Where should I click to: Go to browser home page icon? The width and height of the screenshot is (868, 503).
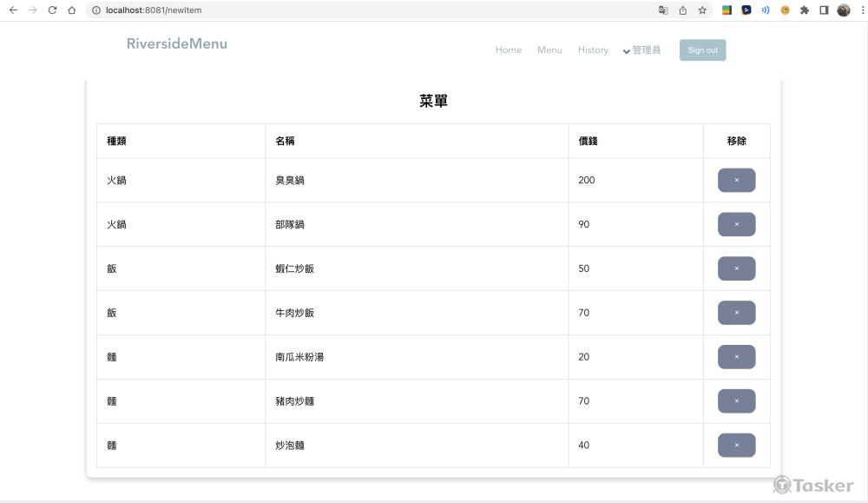(72, 10)
